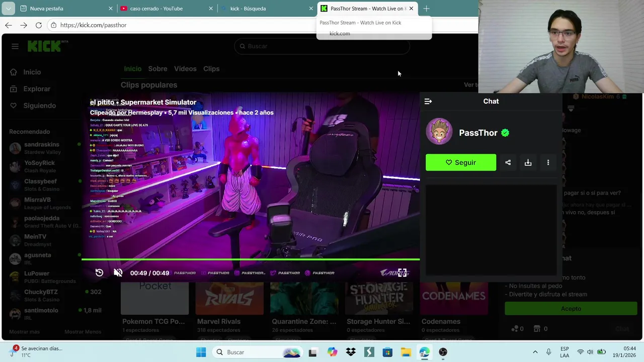The image size is (644, 362).
Task: Go back in browser
Action: 9,25
